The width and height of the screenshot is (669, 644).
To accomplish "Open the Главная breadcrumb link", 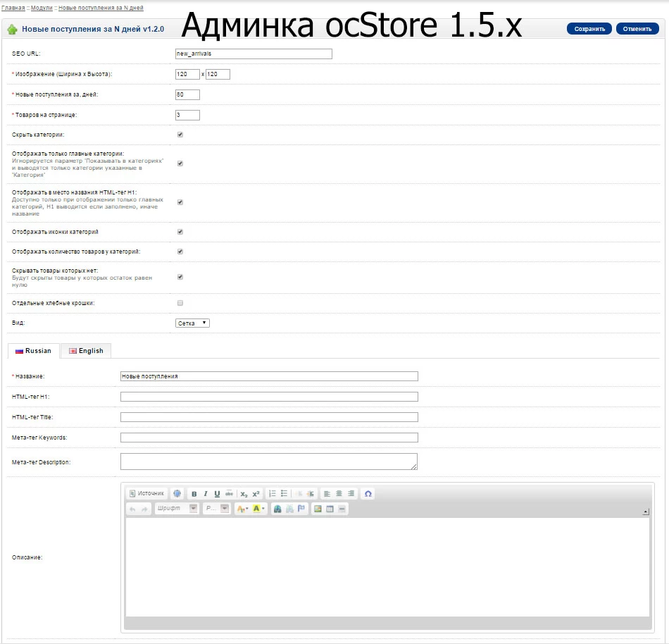I will tap(13, 8).
